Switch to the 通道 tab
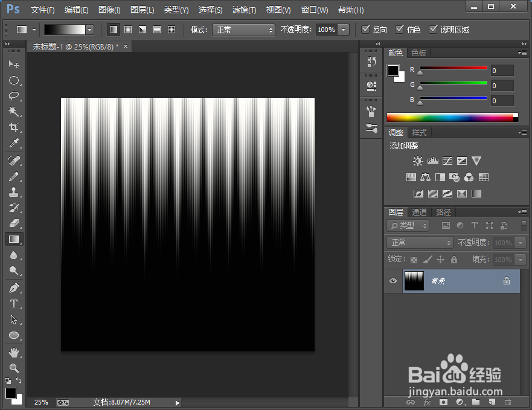This screenshot has height=410, width=532. pyautogui.click(x=419, y=212)
